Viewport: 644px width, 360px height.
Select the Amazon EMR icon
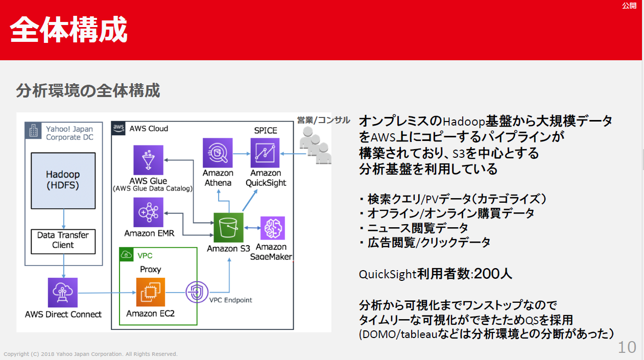149,212
